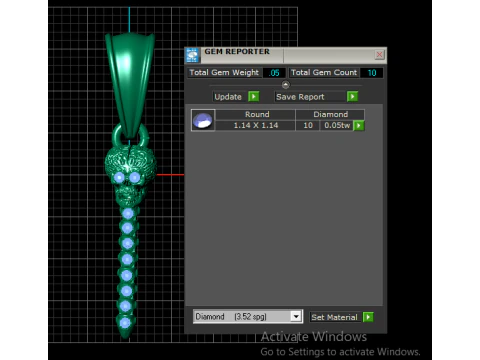Click the gem quantity 10 cell
The height and width of the screenshot is (360, 480).
pos(308,125)
